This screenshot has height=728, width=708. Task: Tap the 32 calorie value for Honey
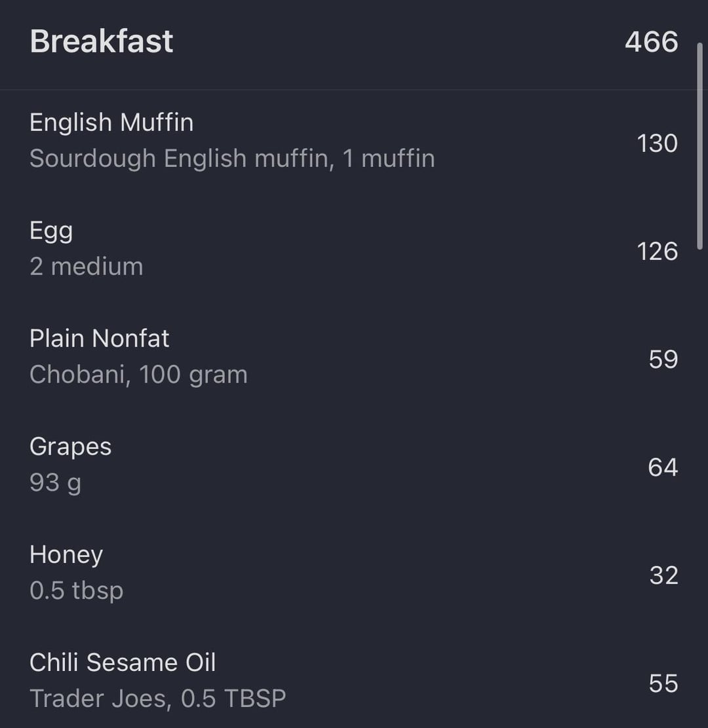(x=664, y=575)
